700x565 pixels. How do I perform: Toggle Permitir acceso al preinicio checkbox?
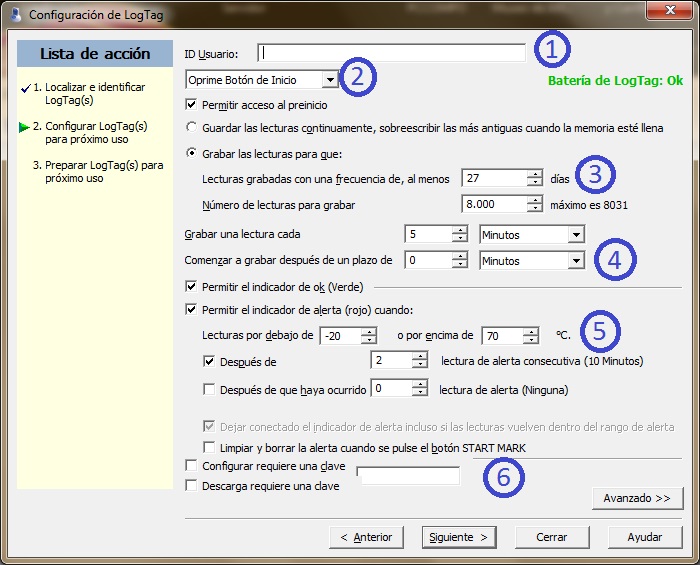(x=191, y=104)
